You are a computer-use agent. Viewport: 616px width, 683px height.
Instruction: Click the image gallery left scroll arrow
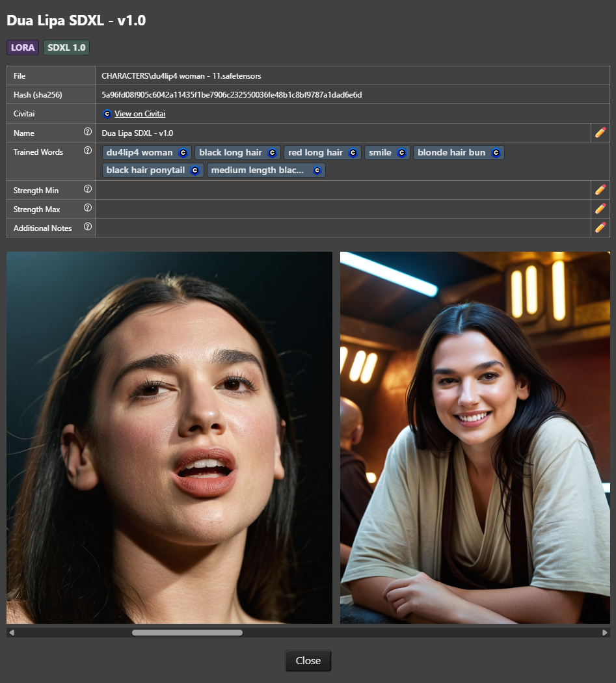[12, 632]
